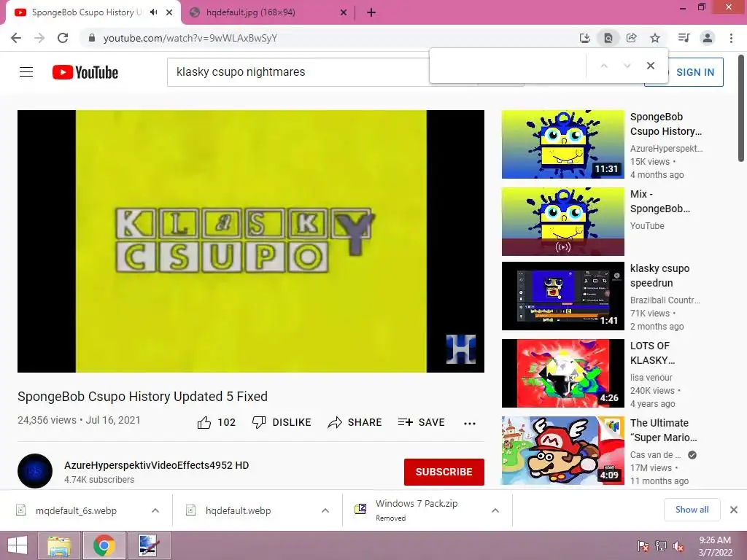Go forward in browser history

click(39, 38)
